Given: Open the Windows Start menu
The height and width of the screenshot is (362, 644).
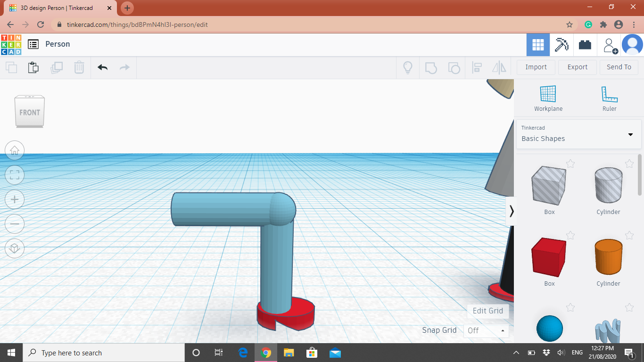Looking at the screenshot, I should click(x=11, y=353).
